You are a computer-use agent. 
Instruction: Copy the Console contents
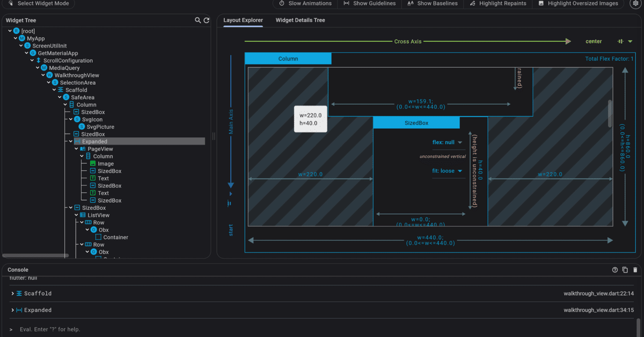pos(624,270)
